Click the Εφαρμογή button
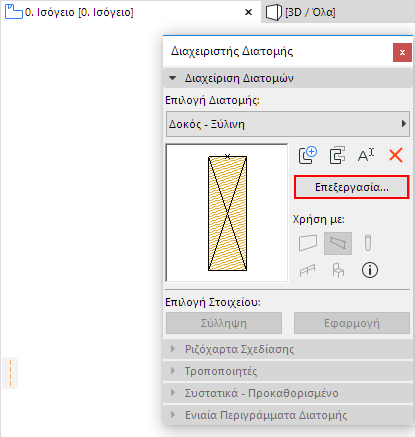 [x=352, y=323]
